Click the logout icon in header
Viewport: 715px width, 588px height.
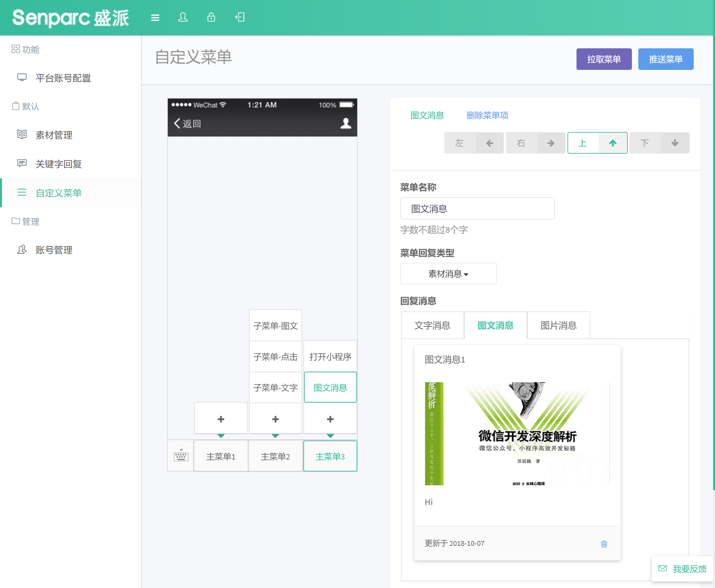240,17
